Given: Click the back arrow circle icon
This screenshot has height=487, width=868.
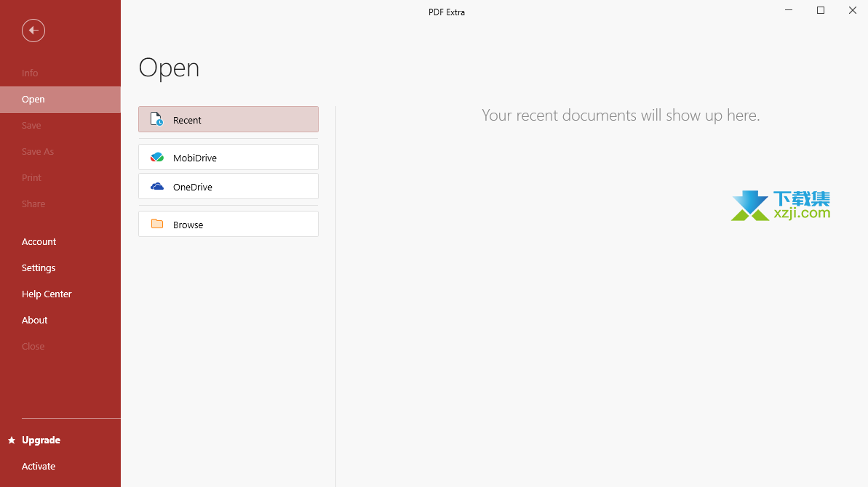Looking at the screenshot, I should coord(33,31).
